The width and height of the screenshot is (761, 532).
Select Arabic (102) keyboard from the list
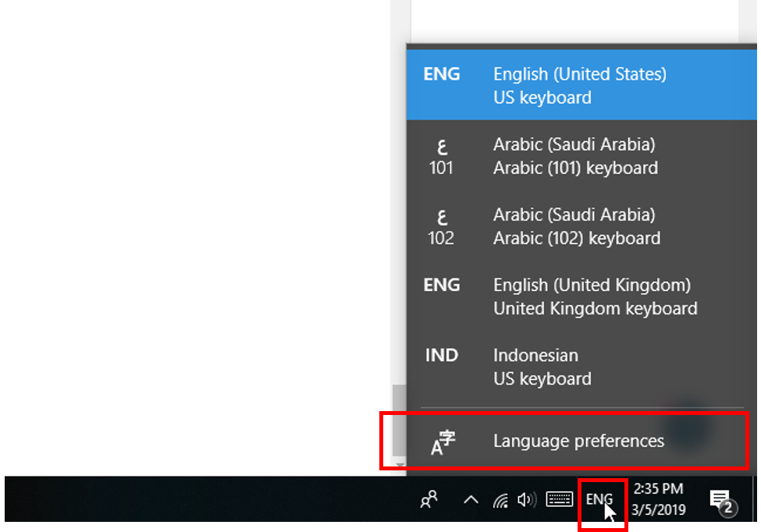click(577, 226)
